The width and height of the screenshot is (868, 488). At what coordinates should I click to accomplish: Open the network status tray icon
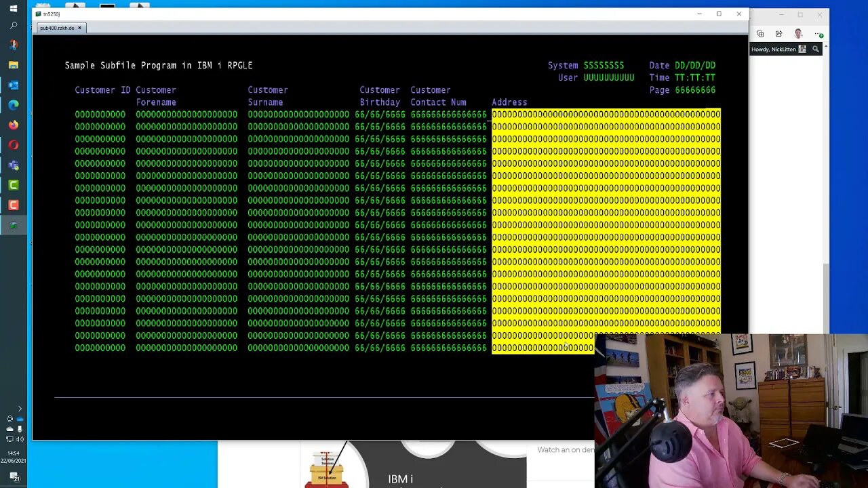pyautogui.click(x=9, y=439)
